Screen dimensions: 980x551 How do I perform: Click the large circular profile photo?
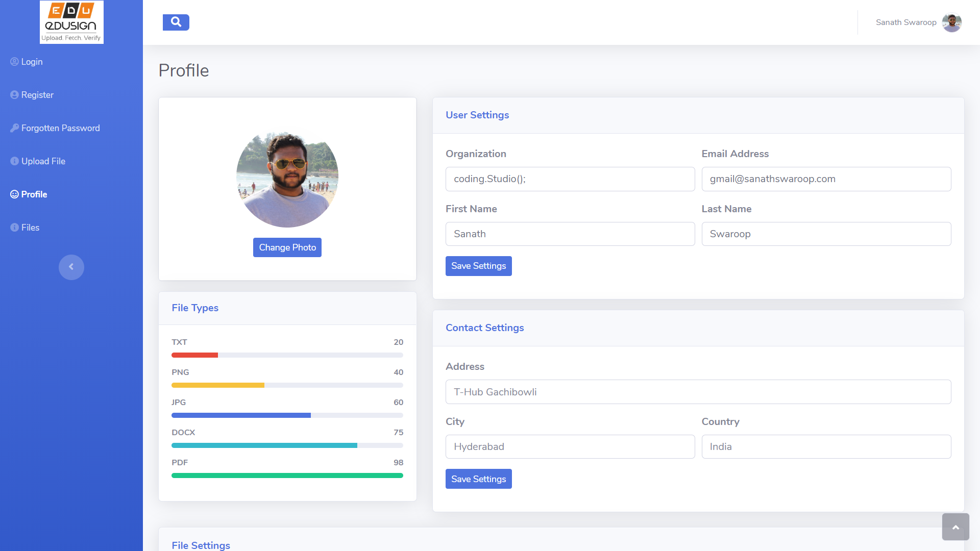pyautogui.click(x=287, y=177)
